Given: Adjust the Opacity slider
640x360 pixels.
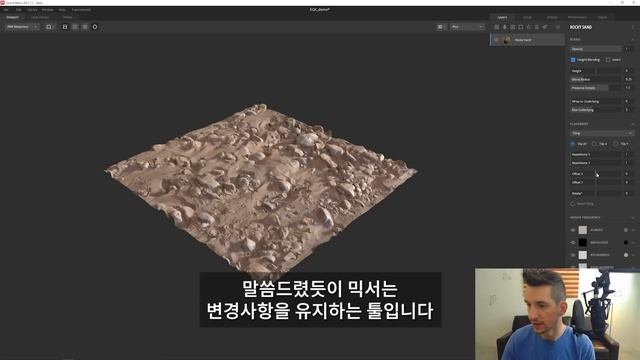Looking at the screenshot, I should pos(595,49).
